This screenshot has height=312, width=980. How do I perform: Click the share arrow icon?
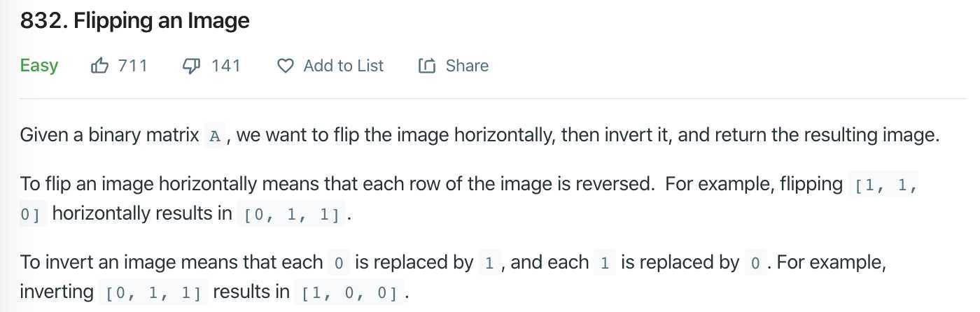click(x=426, y=66)
